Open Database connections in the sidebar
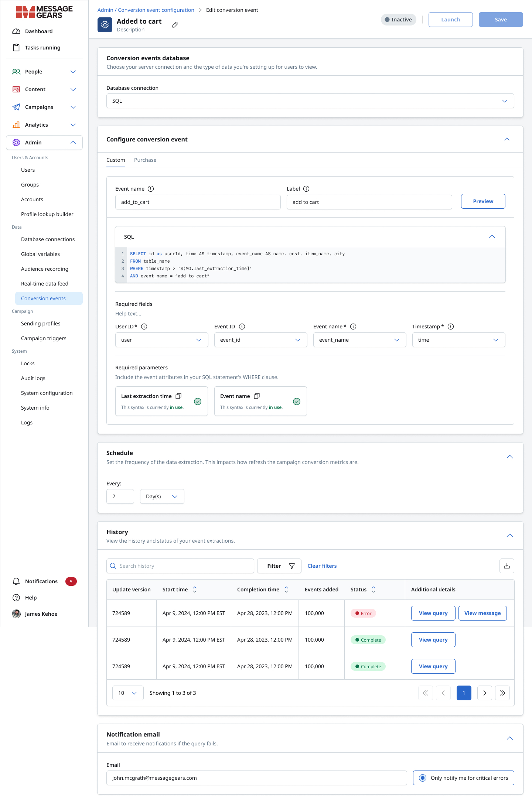The width and height of the screenshot is (532, 796). coord(48,239)
